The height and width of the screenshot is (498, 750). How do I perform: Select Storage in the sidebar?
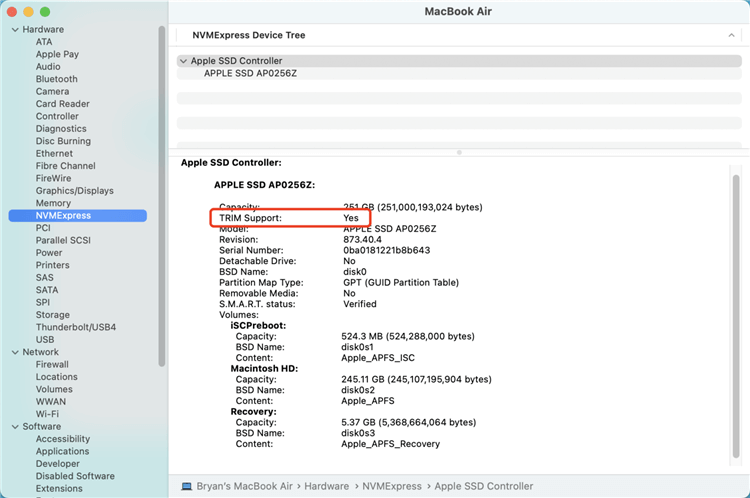53,316
